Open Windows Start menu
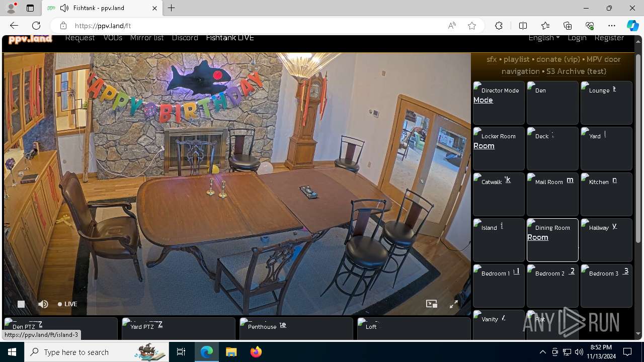Screen dimensions: 644x362 pos(12,352)
